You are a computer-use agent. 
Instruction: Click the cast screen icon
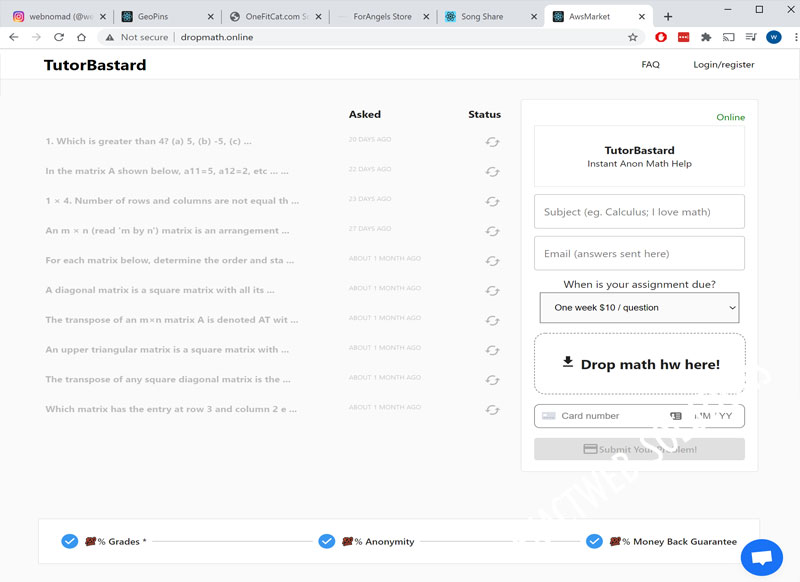coord(729,37)
